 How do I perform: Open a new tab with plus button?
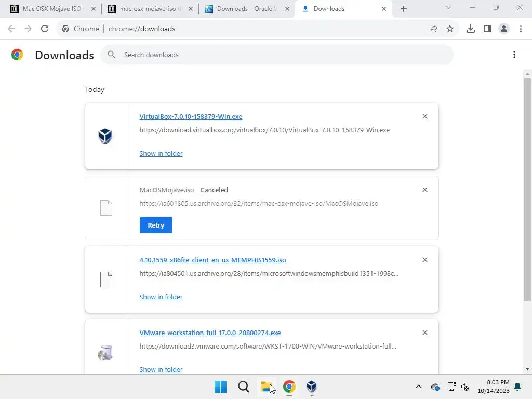403,9
